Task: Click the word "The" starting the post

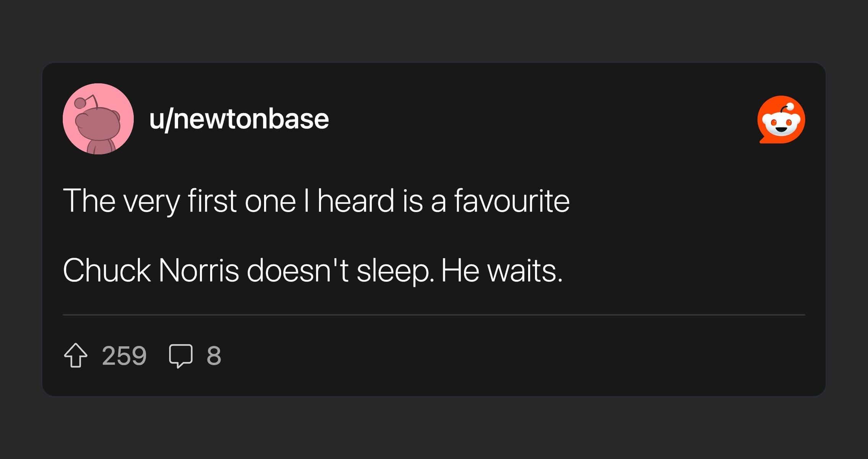Action: 89,200
